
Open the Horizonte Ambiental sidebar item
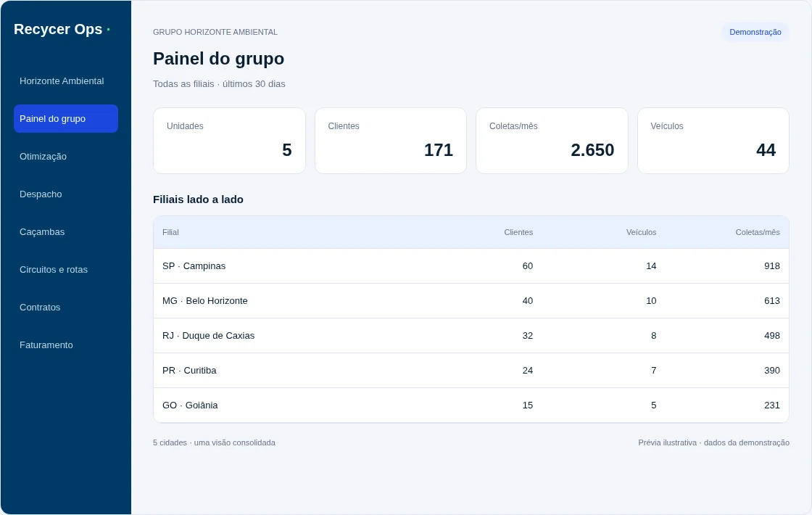[66, 81]
